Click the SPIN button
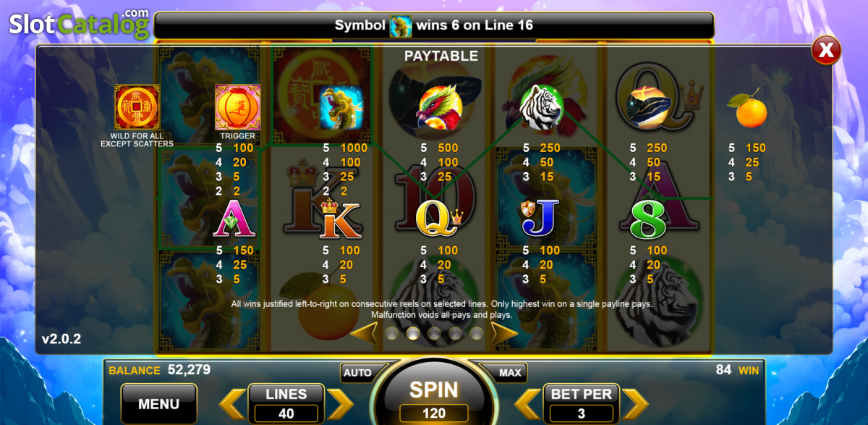 [x=434, y=391]
